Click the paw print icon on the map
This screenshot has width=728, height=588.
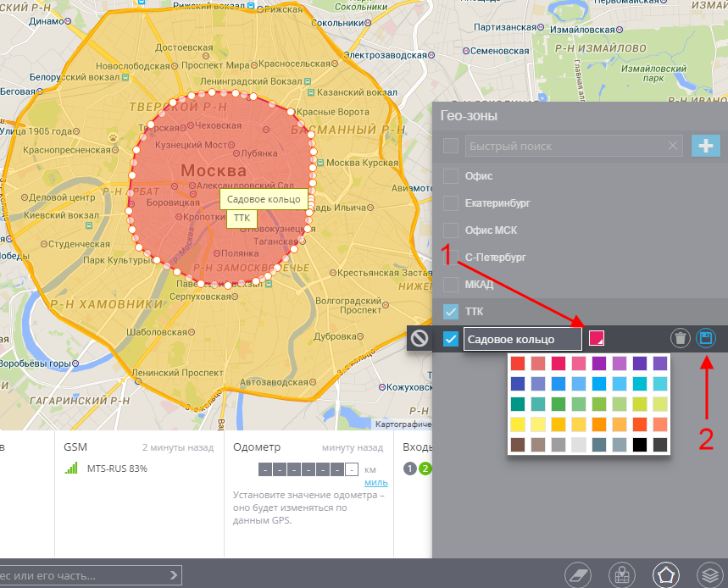coord(113,137)
